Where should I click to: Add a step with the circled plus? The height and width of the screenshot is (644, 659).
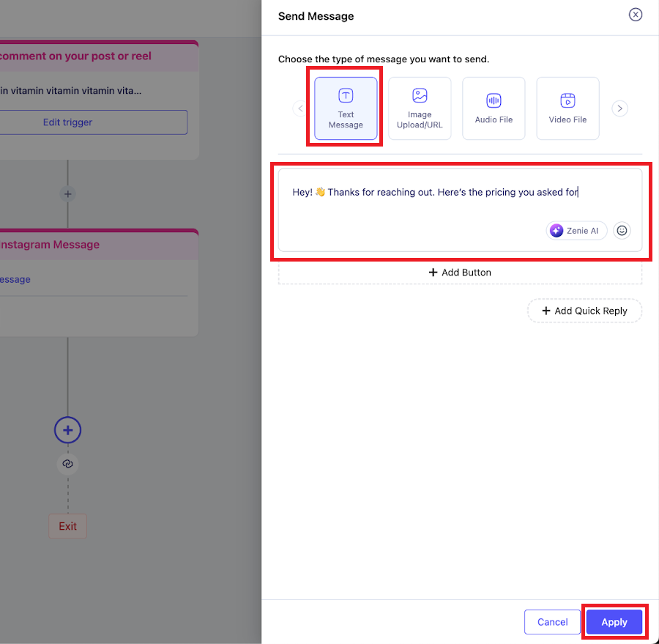(67, 430)
